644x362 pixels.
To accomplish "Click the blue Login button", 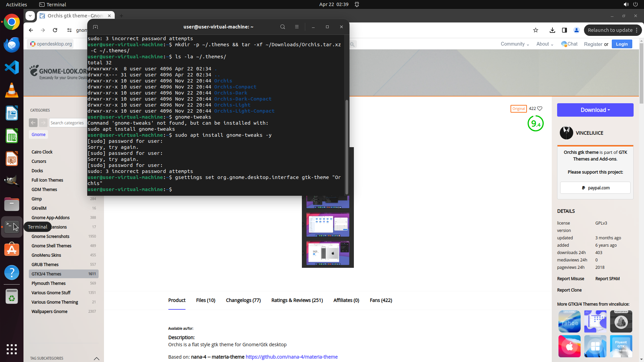I will tap(622, 44).
